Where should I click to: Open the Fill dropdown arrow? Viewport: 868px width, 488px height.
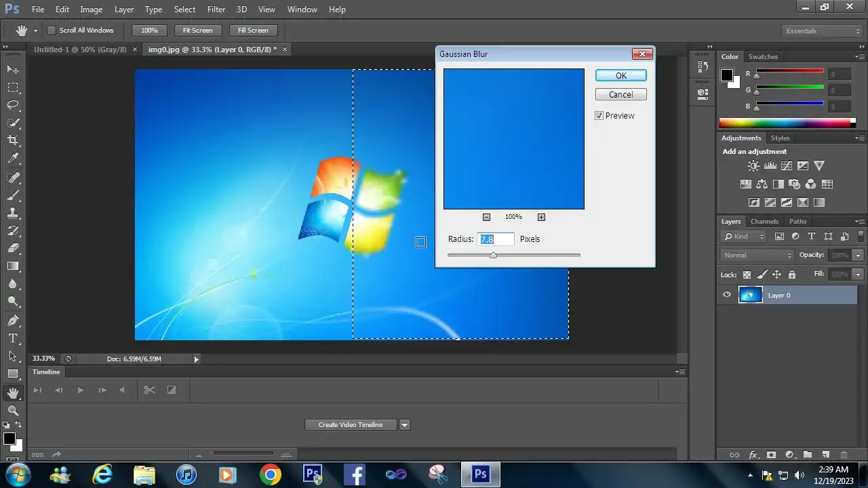point(859,274)
